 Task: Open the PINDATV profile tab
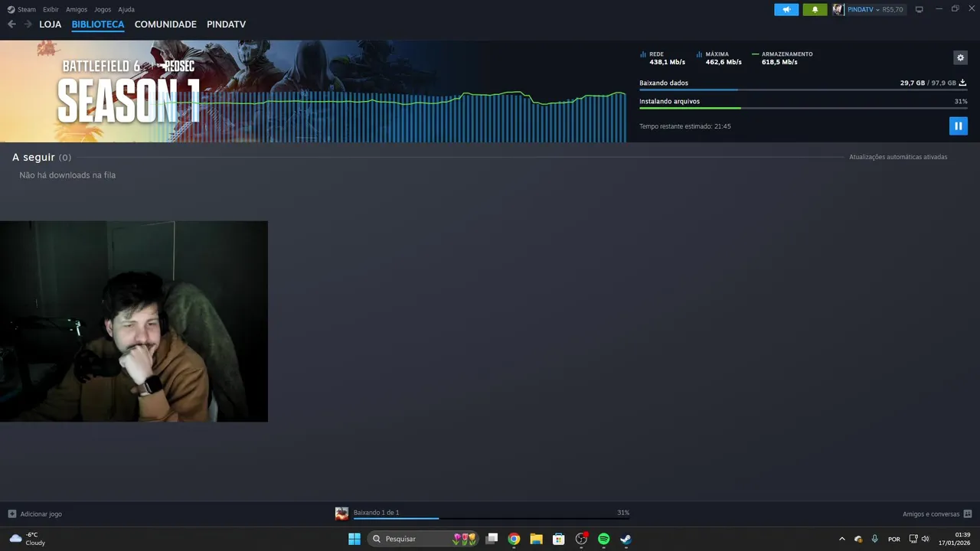coord(226,24)
